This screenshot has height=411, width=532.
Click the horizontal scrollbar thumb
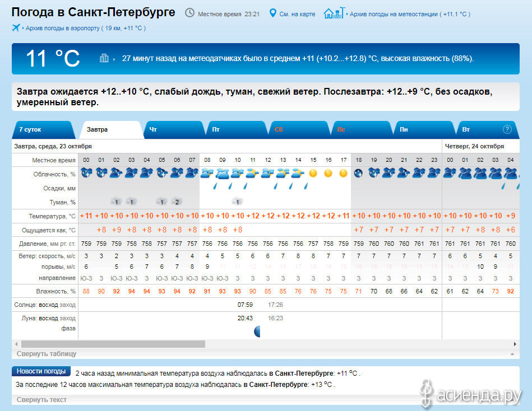(x=113, y=344)
